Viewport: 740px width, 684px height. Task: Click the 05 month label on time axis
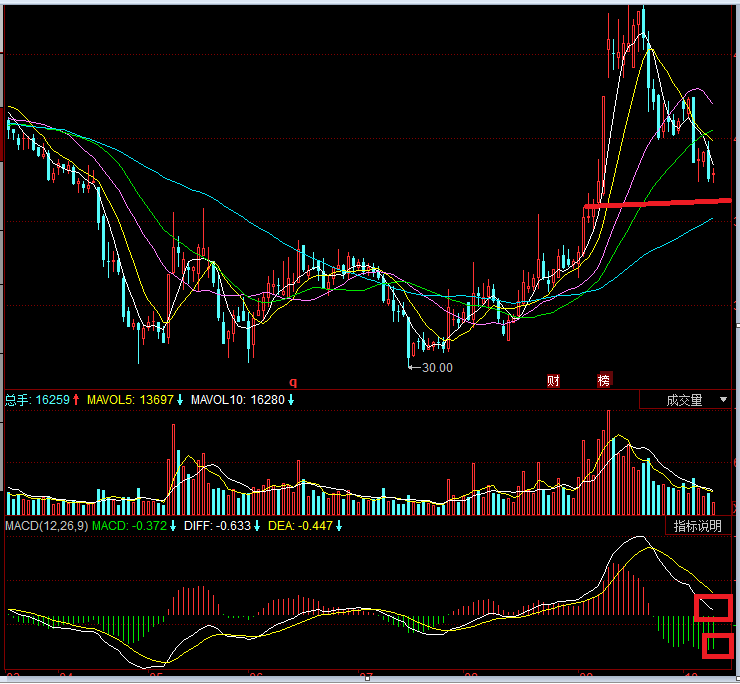pyautogui.click(x=155, y=677)
